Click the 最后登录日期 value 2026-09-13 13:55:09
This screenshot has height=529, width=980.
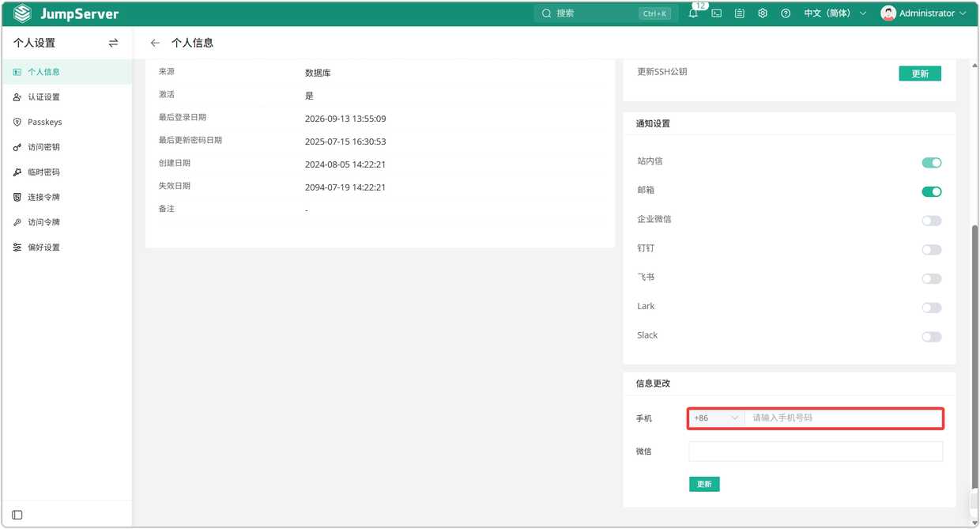[x=345, y=119]
